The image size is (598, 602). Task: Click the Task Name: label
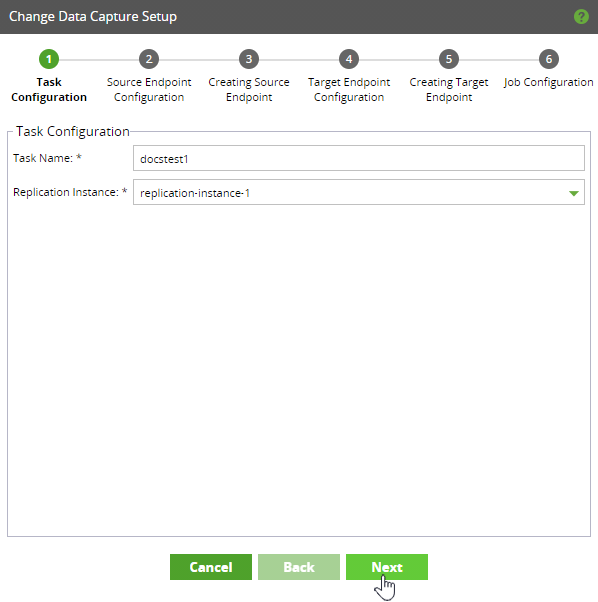[47, 158]
